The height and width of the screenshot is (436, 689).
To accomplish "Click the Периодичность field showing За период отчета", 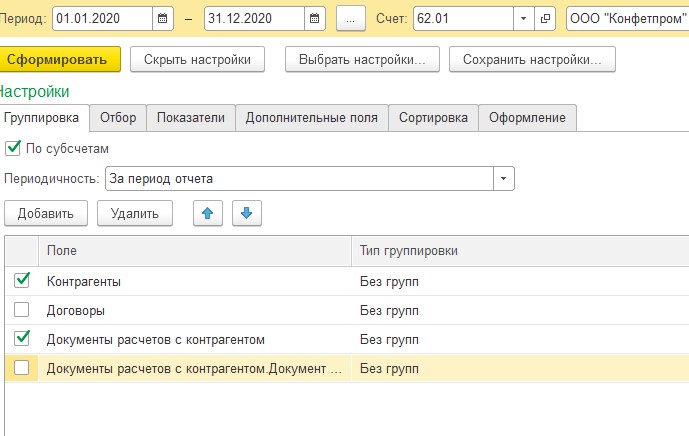I will pos(299,178).
